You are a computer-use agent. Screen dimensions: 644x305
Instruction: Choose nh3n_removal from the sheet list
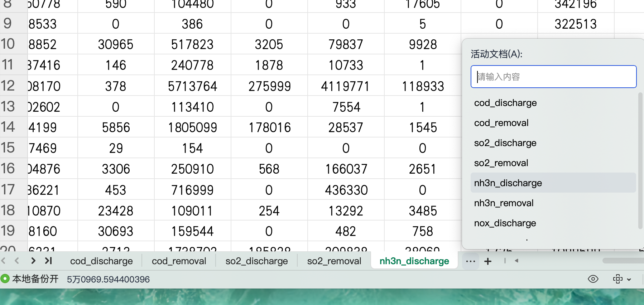coord(504,203)
